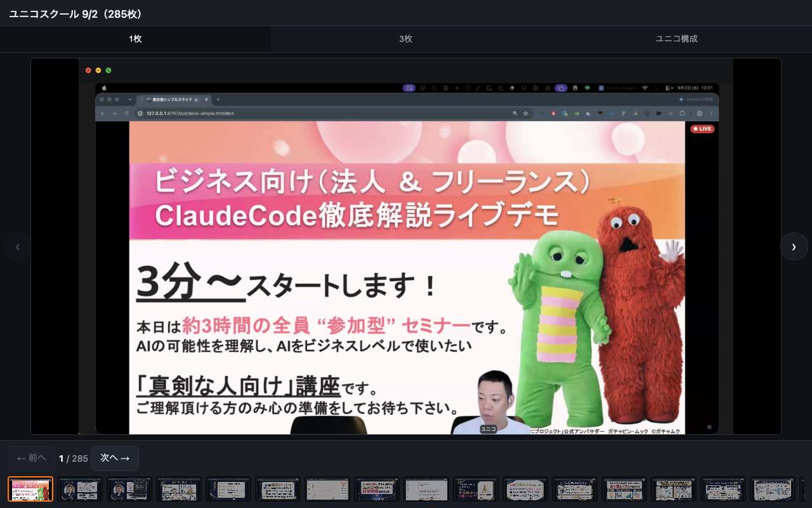
Task: Open the fourth thumbnail in the strip
Action: click(x=179, y=489)
